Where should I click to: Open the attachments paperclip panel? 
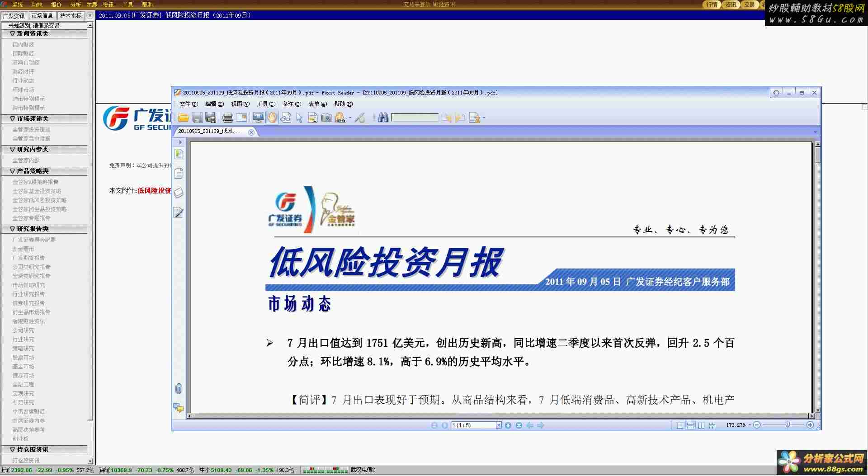(x=179, y=389)
